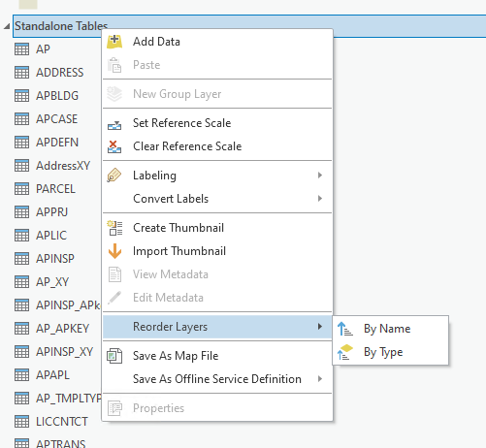Click the table icon beside ADDRESS

pyautogui.click(x=21, y=73)
